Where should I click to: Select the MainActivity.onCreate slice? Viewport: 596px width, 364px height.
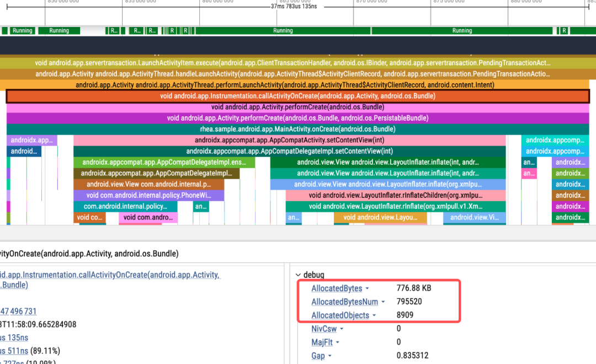pyautogui.click(x=297, y=129)
